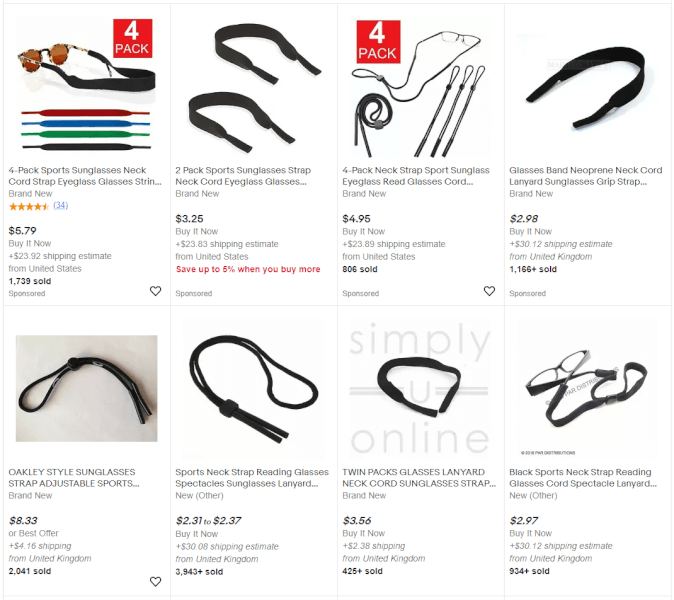View thumbnail of colored 4-pack sunglasses straps
The image size is (674, 600).
(x=86, y=87)
